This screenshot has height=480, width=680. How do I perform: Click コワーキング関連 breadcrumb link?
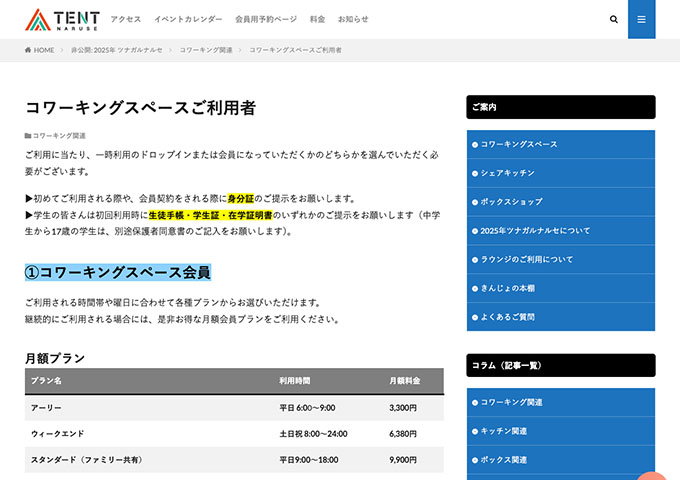[x=206, y=49]
